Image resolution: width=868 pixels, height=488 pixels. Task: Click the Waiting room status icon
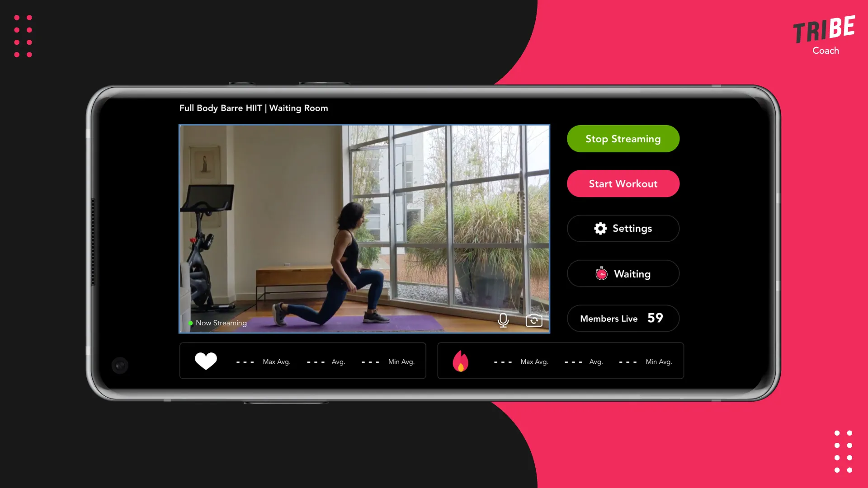click(602, 273)
